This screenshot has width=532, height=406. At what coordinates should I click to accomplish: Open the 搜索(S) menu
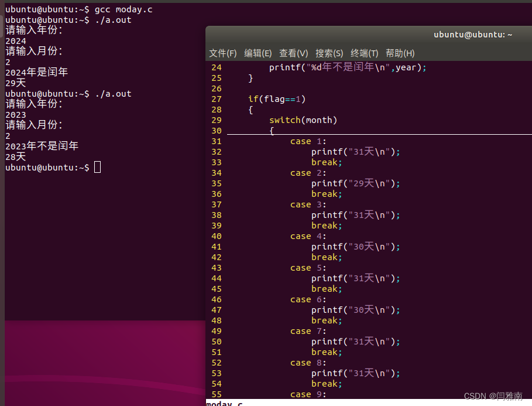click(329, 53)
